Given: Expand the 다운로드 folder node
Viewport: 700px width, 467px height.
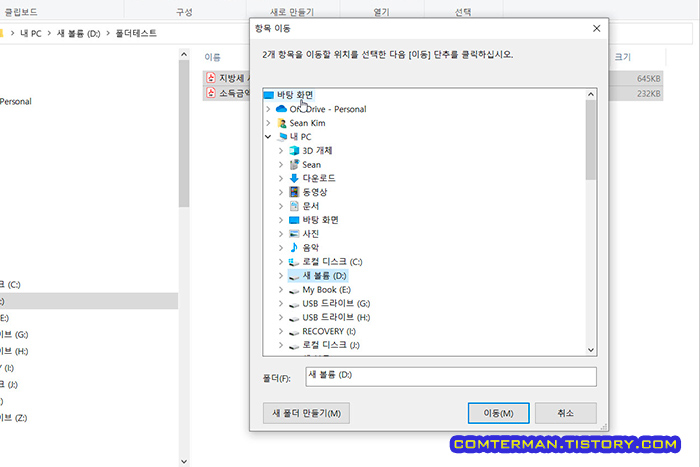Looking at the screenshot, I should (x=281, y=179).
